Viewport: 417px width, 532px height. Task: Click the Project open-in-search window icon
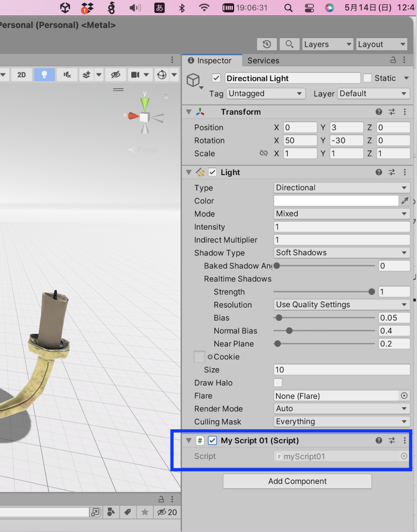(95, 512)
